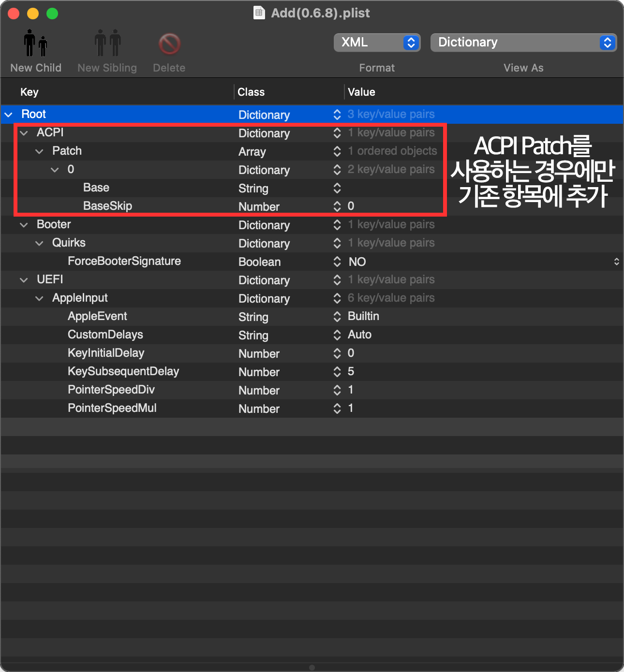Screen dimensions: 624x672
Task: Click the New Child toolbar icon
Action: click(x=36, y=43)
